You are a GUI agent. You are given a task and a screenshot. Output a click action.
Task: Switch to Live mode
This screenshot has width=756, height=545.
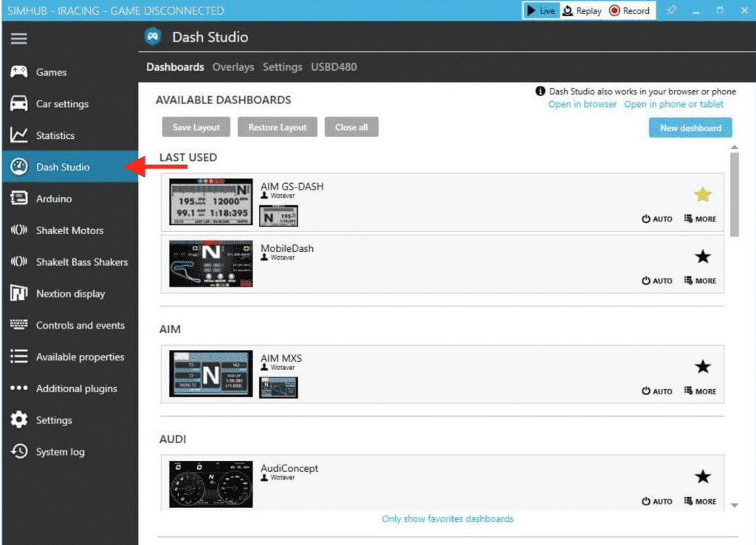[x=540, y=11]
